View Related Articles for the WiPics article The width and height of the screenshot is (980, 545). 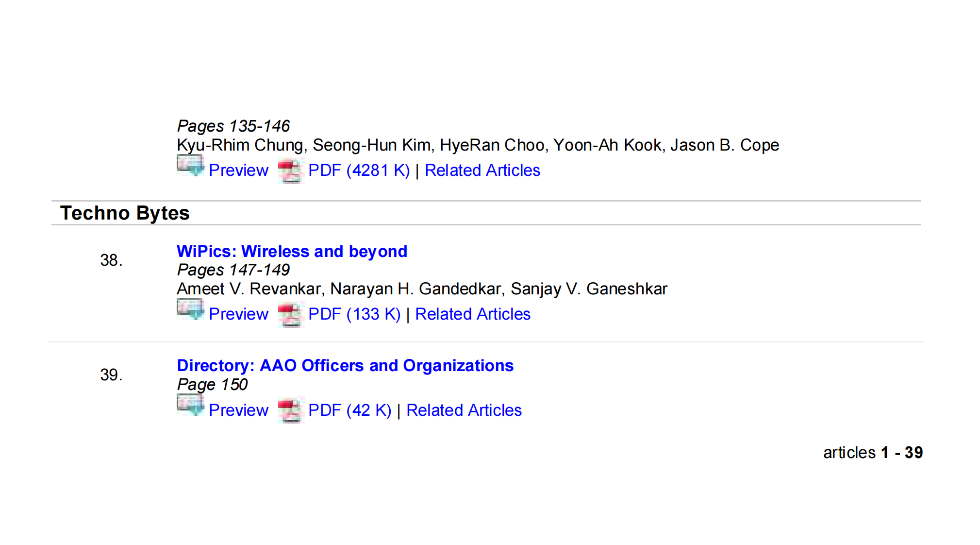[x=472, y=314]
